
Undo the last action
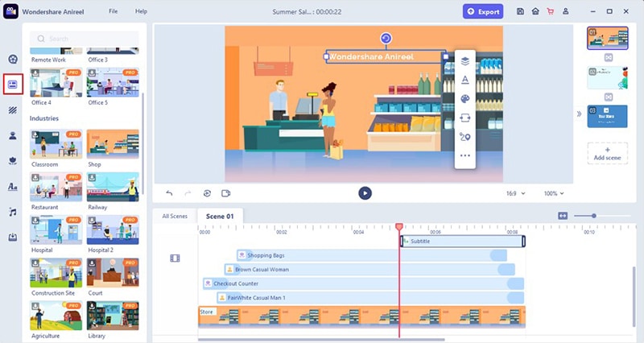(x=169, y=193)
